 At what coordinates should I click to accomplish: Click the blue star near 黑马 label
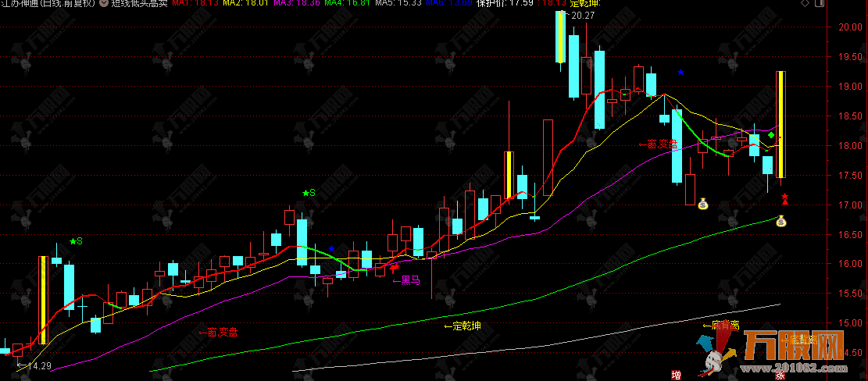(332, 249)
